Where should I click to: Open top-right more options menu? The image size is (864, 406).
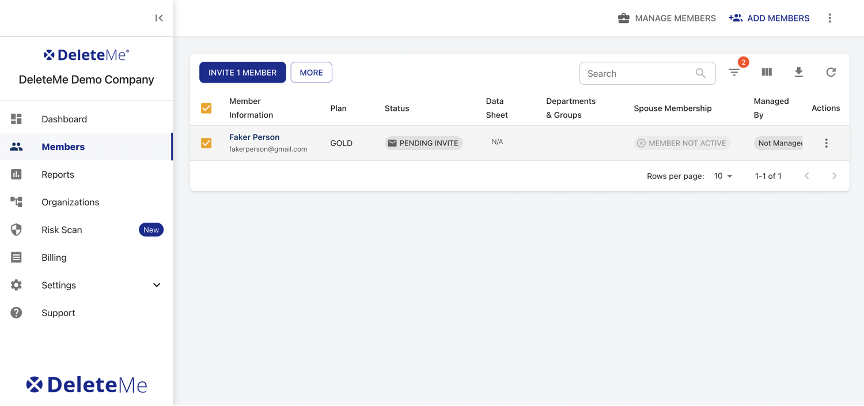[x=829, y=18]
